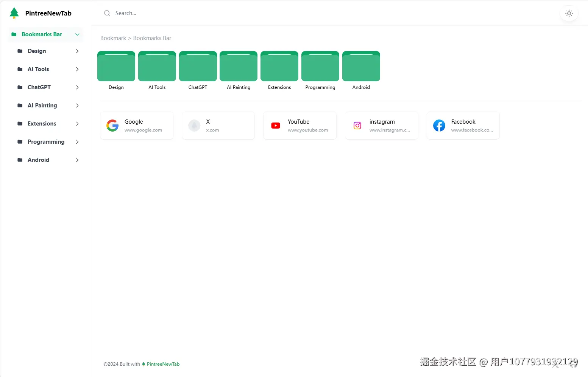Click the Google favicon on the Google card
Image resolution: width=588 pixels, height=377 pixels.
[x=112, y=125]
